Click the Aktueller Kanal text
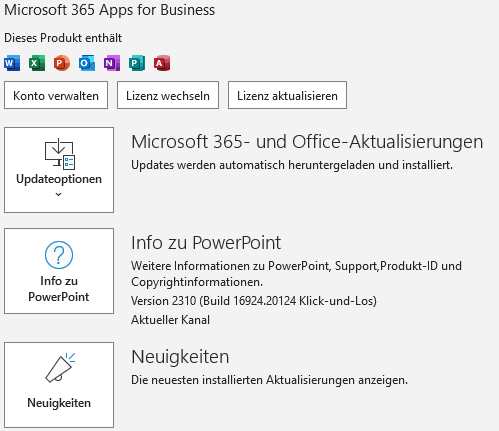This screenshot has width=499, height=431. pos(170,320)
